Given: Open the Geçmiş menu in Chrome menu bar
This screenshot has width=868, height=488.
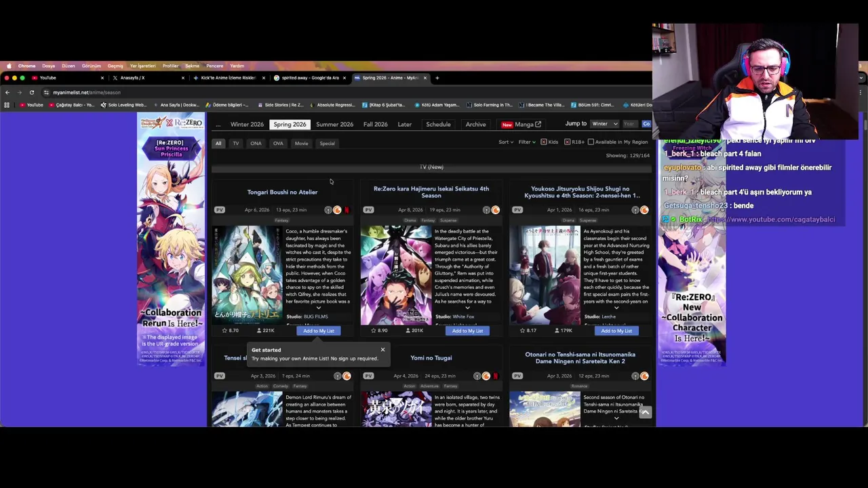Looking at the screenshot, I should coord(115,66).
